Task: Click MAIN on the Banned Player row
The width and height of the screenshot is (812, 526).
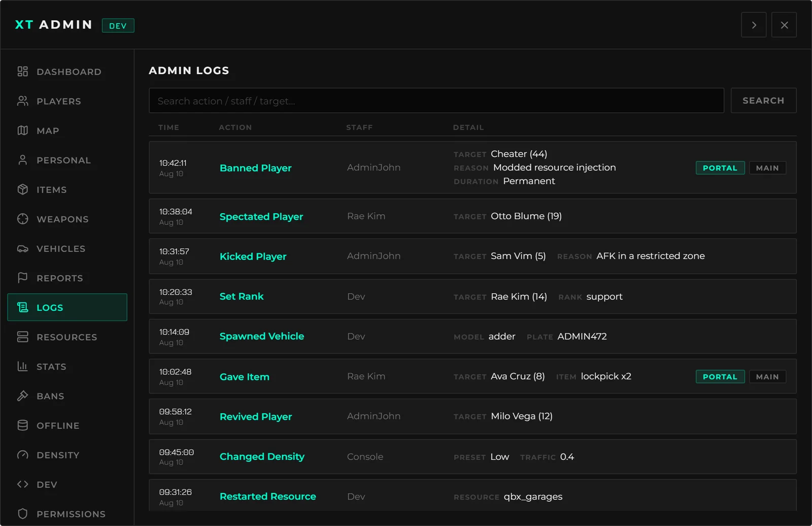Action: 767,168
